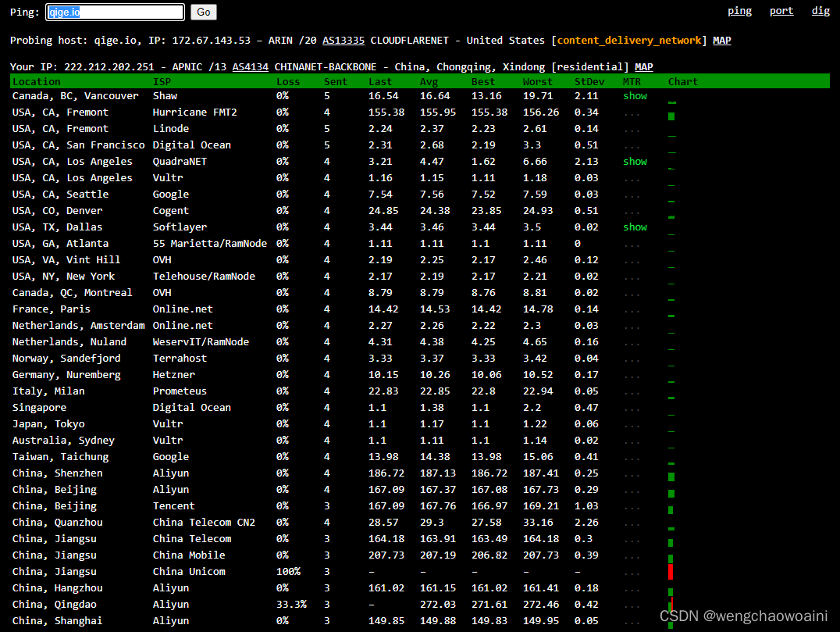Click the StDev column header
Screen dimensions: 840x632
tap(589, 81)
